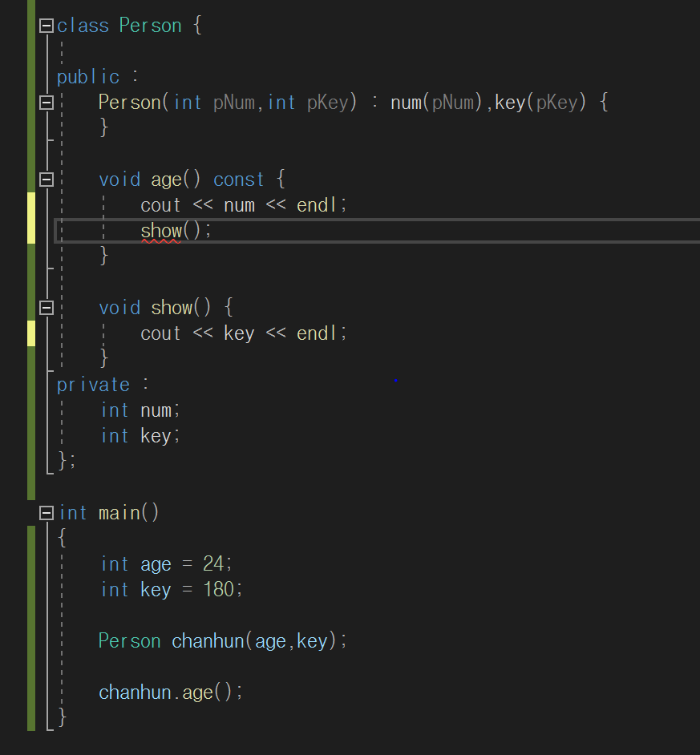Click the 'public :' access specifier
The height and width of the screenshot is (755, 700).
tap(98, 77)
